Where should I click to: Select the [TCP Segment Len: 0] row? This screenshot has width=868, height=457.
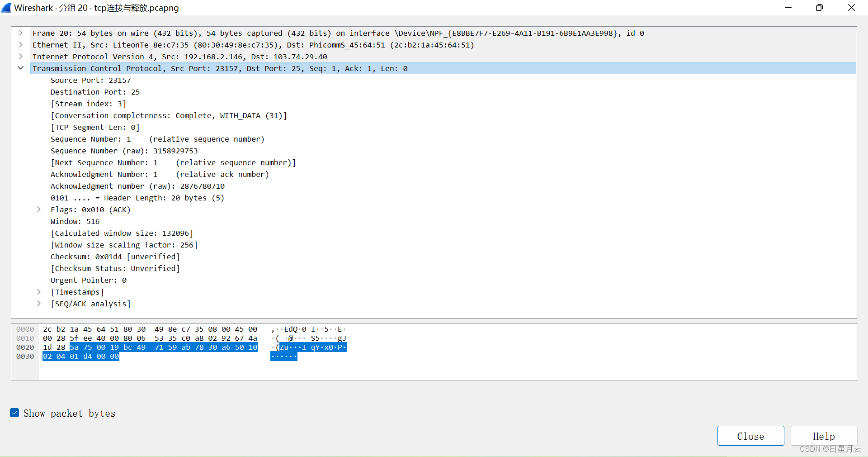click(95, 127)
